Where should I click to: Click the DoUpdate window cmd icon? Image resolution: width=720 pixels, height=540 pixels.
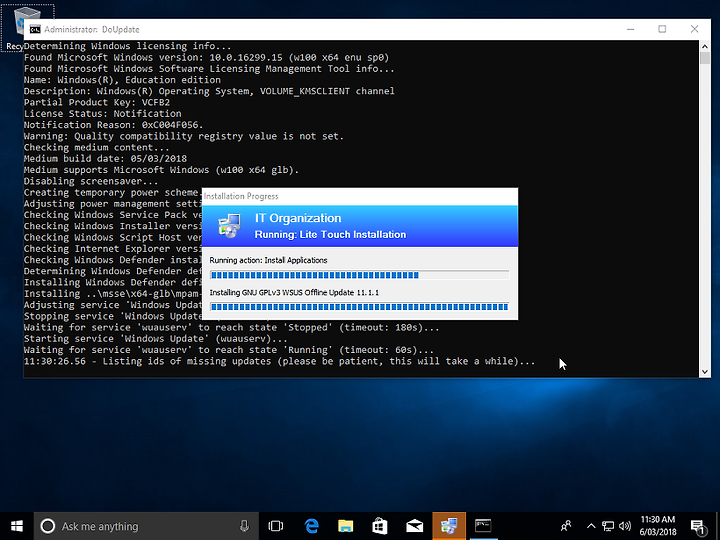pyautogui.click(x=35, y=29)
